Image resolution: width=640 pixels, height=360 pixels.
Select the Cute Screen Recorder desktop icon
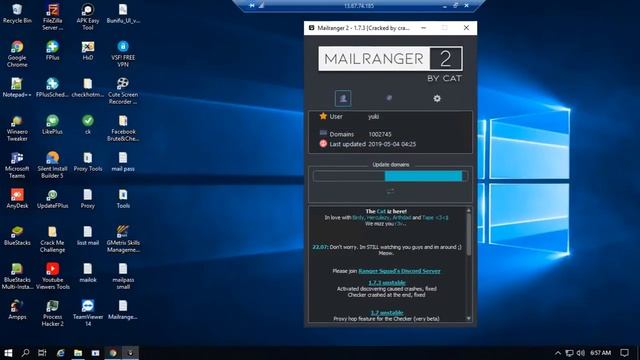(x=123, y=91)
